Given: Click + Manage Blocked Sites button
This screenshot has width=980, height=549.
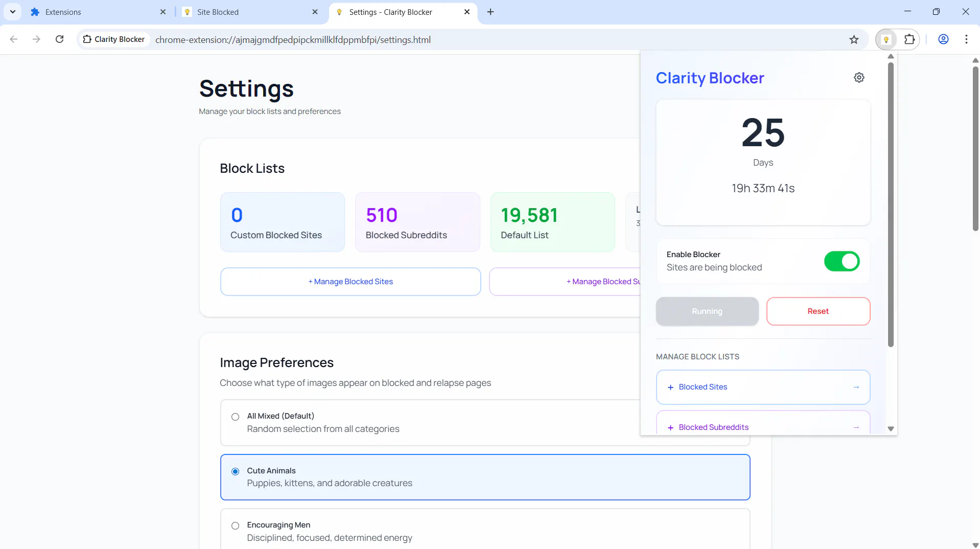Looking at the screenshot, I should click(x=351, y=282).
